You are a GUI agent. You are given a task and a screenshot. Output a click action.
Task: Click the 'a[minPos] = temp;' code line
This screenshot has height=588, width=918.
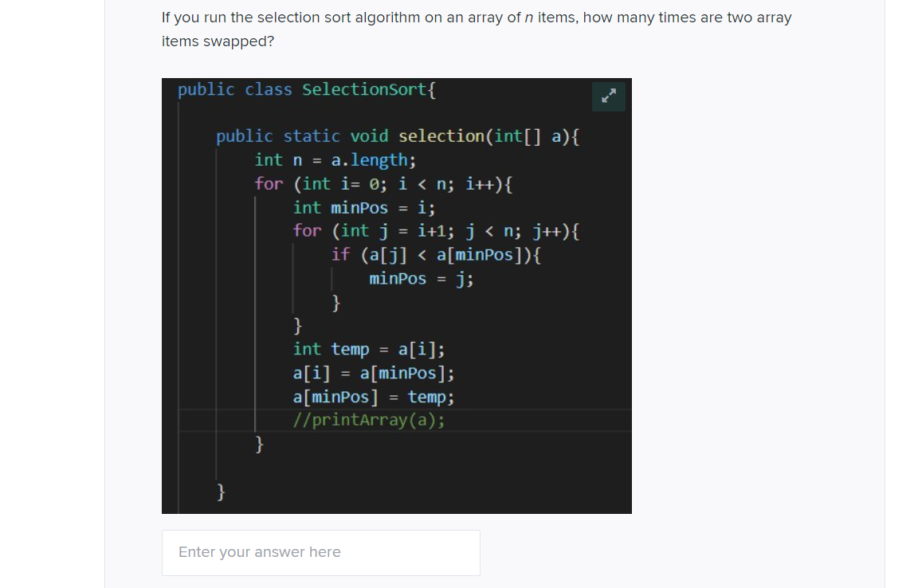pos(374,397)
